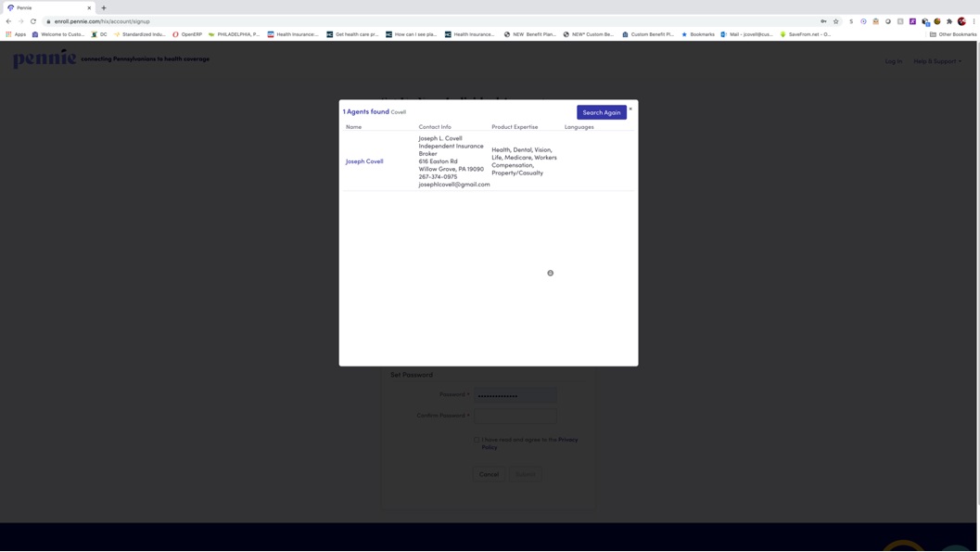Open the 'Standardized Indu...' bookmark
The height and width of the screenshot is (552, 980).
click(139, 34)
